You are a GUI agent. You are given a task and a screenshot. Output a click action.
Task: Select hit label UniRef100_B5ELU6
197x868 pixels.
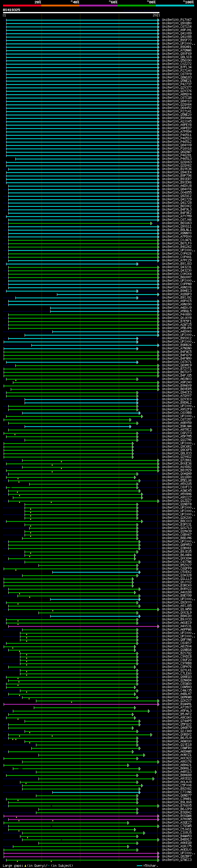177,481
